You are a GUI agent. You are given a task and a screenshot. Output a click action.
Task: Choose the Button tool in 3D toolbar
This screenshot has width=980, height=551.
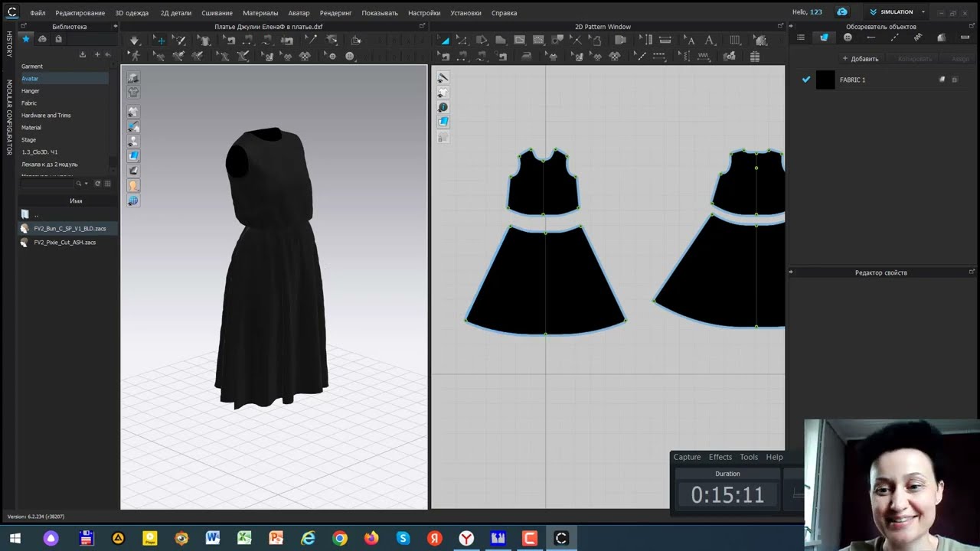click(332, 56)
